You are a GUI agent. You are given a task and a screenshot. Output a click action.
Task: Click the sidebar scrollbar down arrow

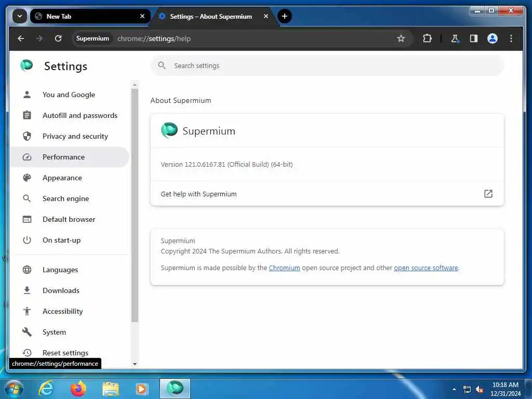[x=135, y=364]
